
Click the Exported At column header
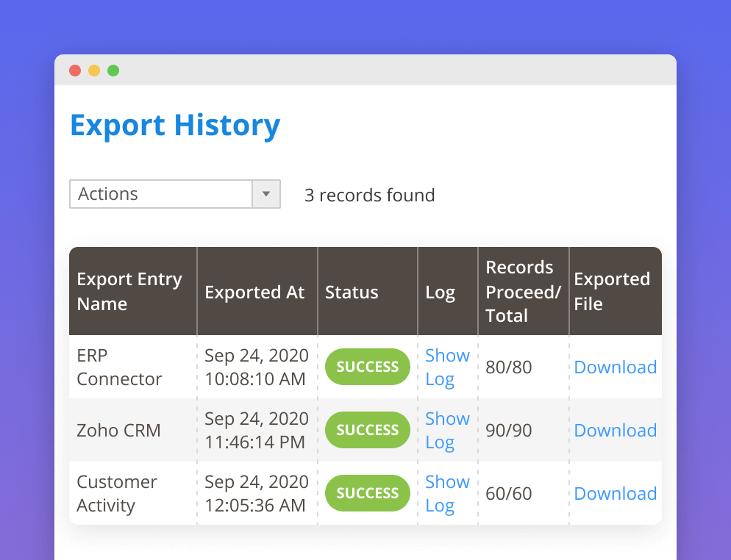click(x=254, y=291)
